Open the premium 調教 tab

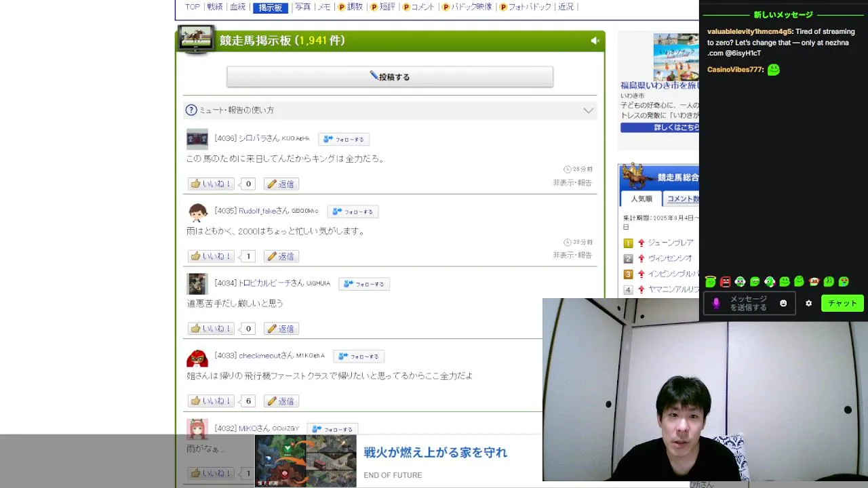coord(351,7)
